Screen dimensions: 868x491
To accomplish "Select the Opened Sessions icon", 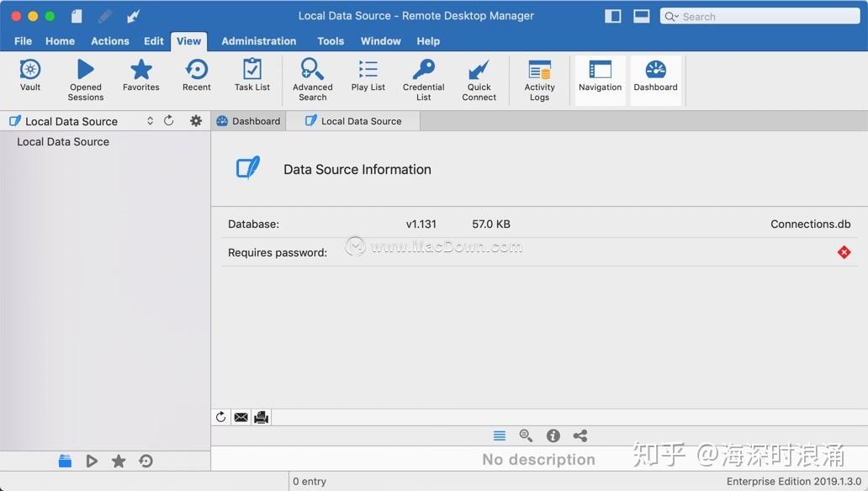I will [x=85, y=76].
